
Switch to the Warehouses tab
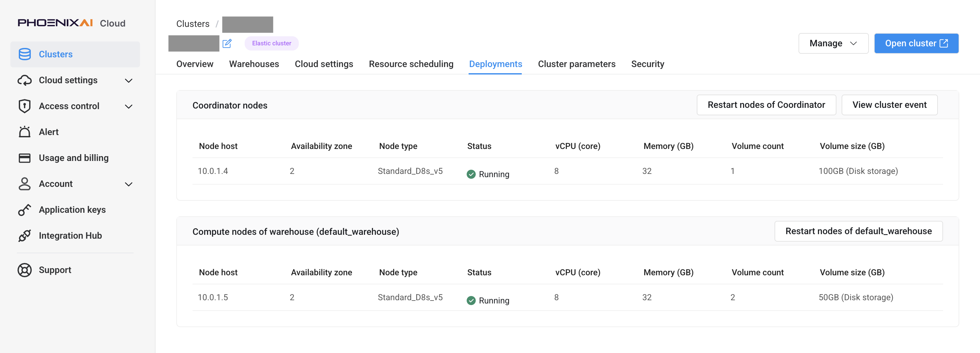[254, 64]
